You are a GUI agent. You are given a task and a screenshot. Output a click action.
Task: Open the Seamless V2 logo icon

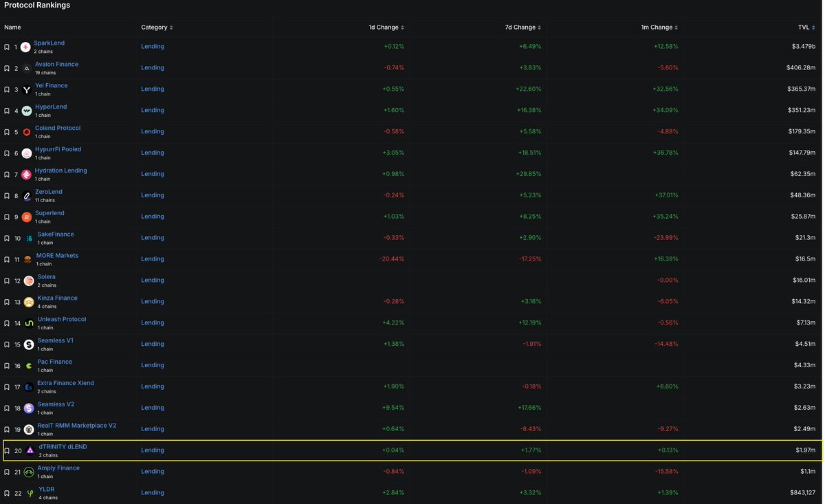click(x=29, y=408)
